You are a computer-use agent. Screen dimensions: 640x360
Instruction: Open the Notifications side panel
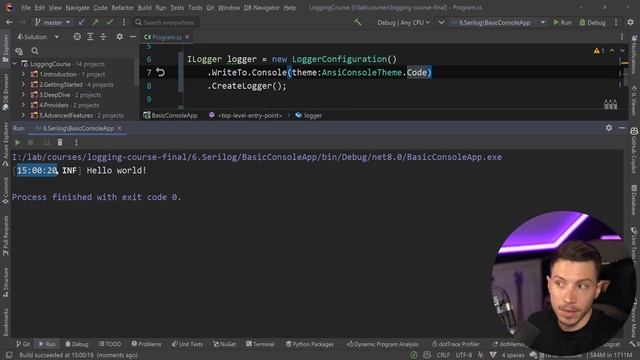(634, 49)
